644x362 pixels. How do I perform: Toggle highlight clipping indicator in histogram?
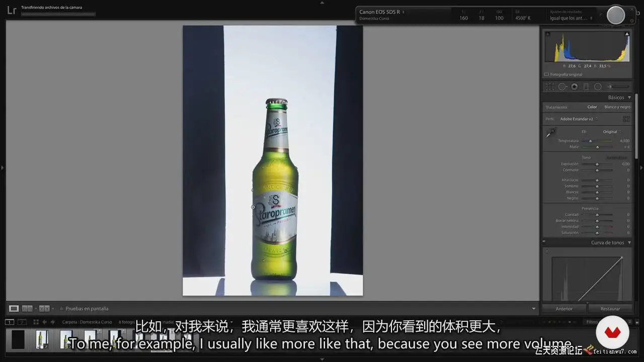coord(627,34)
